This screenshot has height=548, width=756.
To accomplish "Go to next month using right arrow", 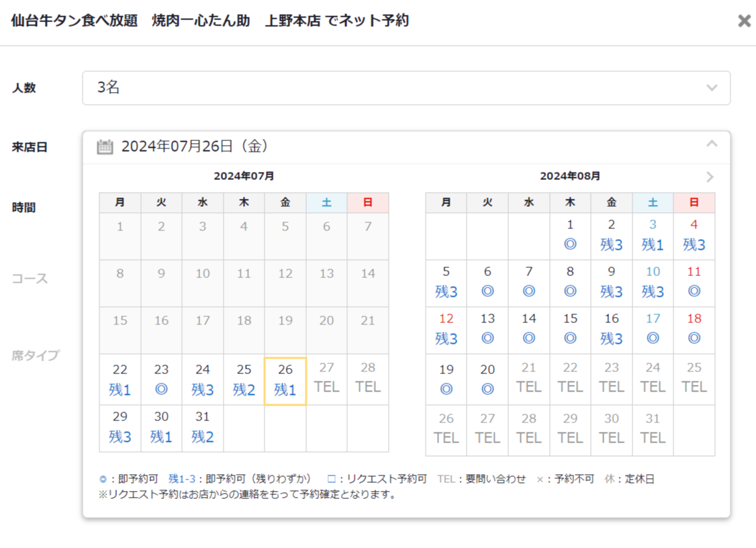I will tap(710, 177).
